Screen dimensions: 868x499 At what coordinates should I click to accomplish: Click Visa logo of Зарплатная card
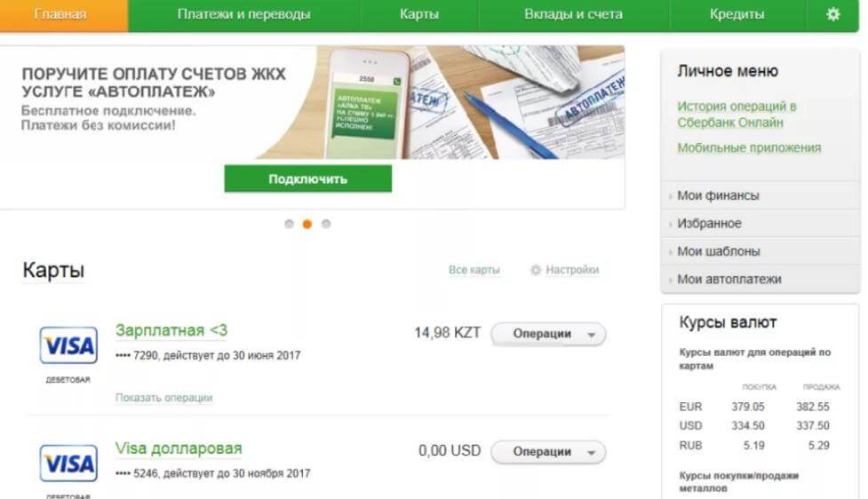point(68,345)
